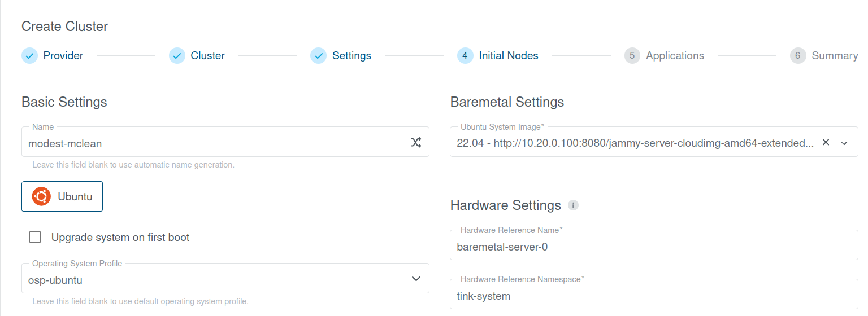The width and height of the screenshot is (868, 316).
Task: Click the Hardware Settings info icon
Action: [x=573, y=205]
